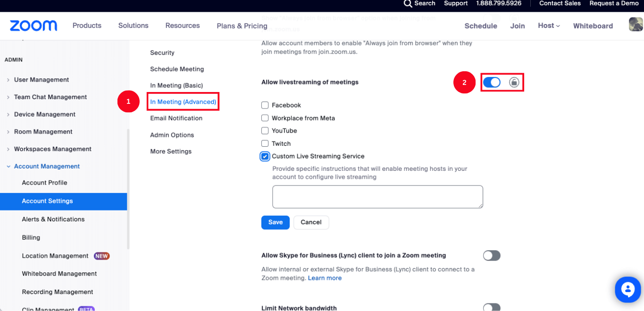
Task: Select In Meeting (Advanced) section
Action: [x=183, y=102]
